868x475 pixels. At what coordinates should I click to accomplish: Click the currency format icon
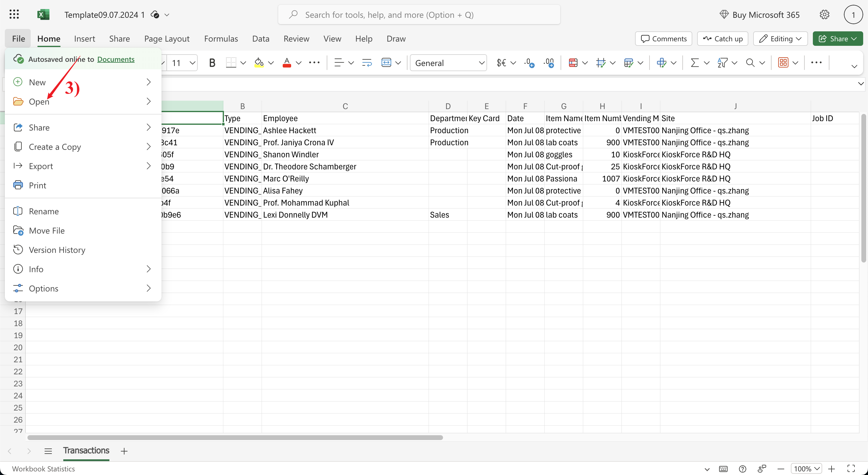pyautogui.click(x=502, y=63)
